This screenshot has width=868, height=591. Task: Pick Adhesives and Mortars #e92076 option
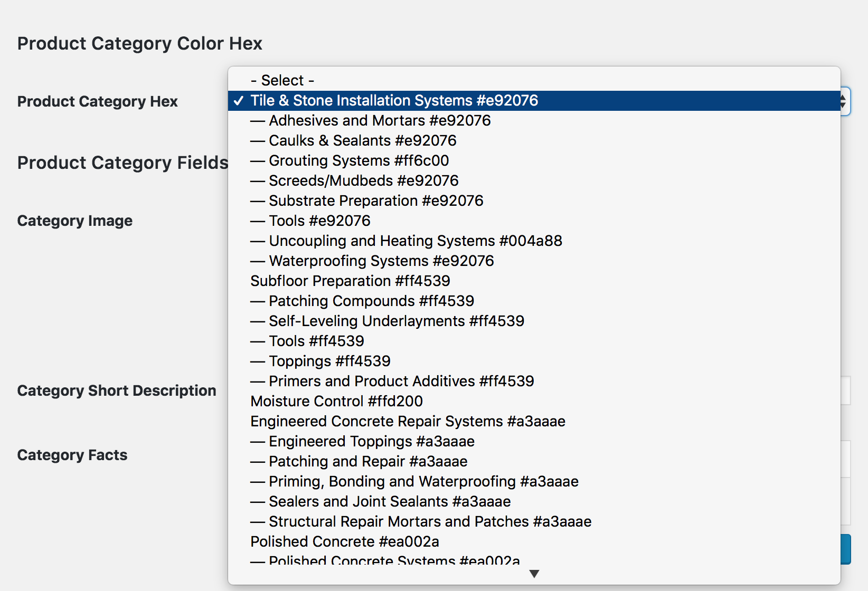point(534,120)
